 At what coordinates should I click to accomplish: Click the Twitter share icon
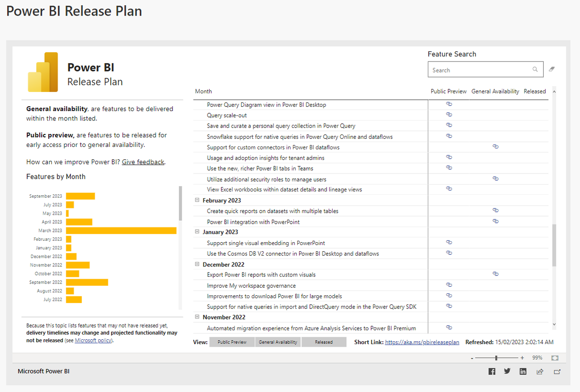pyautogui.click(x=507, y=371)
